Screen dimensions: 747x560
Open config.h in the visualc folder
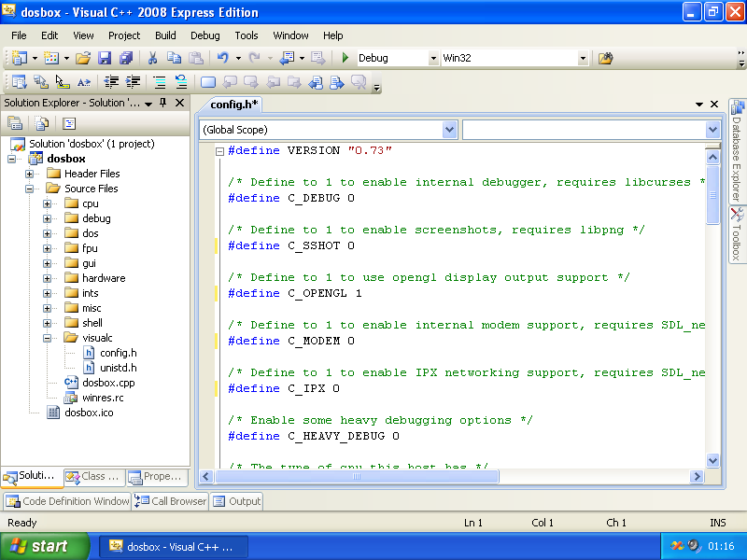pos(118,353)
